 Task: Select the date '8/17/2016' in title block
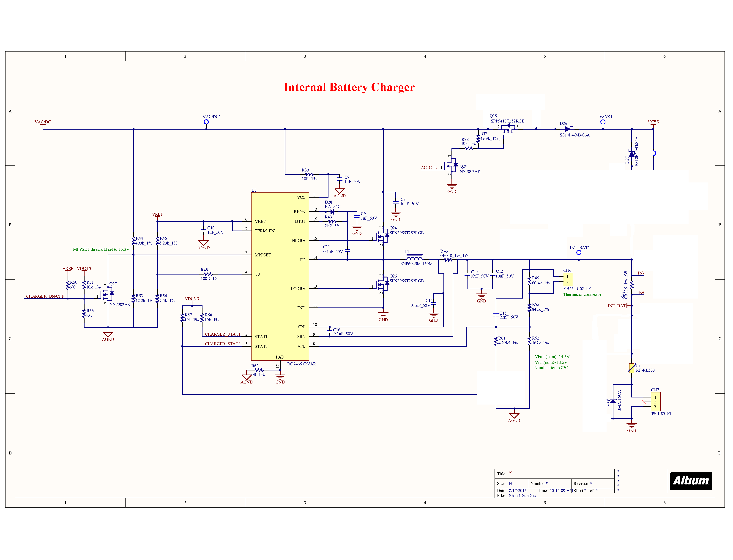tap(518, 491)
